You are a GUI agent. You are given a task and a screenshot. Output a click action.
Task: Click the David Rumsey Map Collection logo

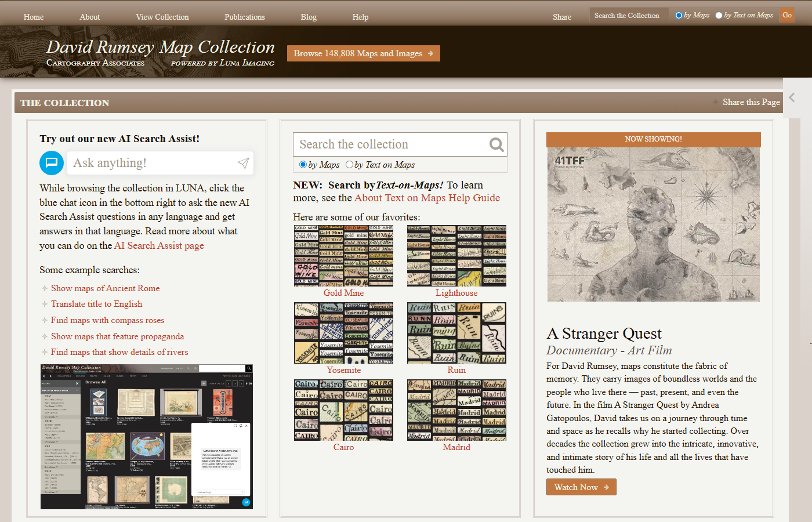pos(161,47)
